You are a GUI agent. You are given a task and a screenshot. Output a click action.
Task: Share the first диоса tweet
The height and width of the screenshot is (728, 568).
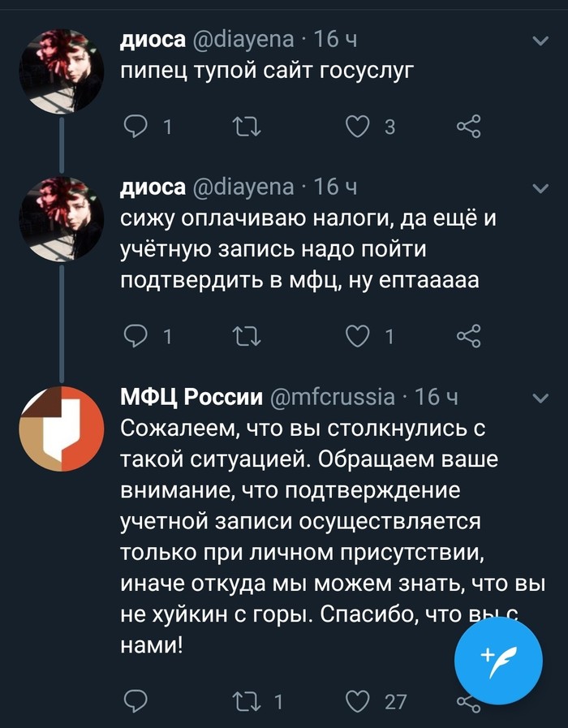[468, 126]
